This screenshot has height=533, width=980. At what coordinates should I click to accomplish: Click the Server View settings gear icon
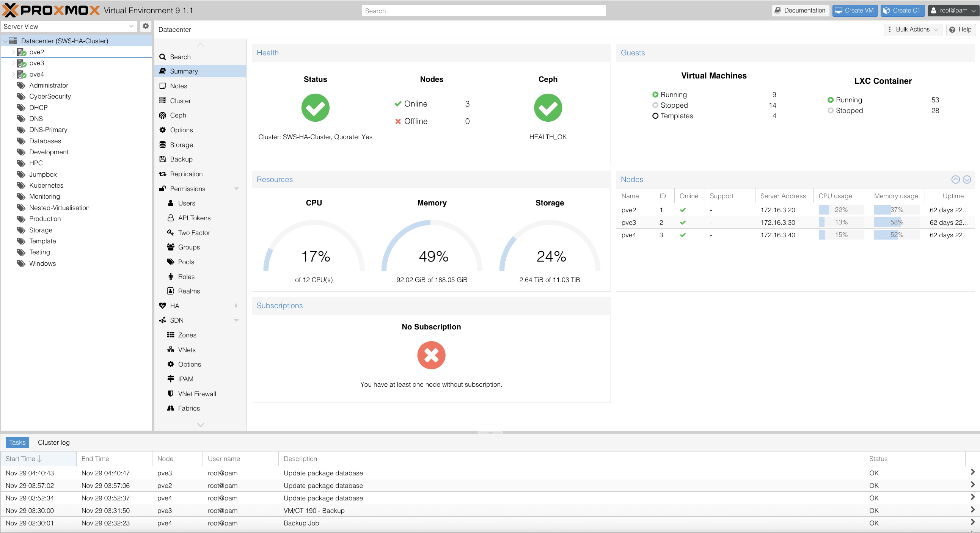(x=145, y=26)
